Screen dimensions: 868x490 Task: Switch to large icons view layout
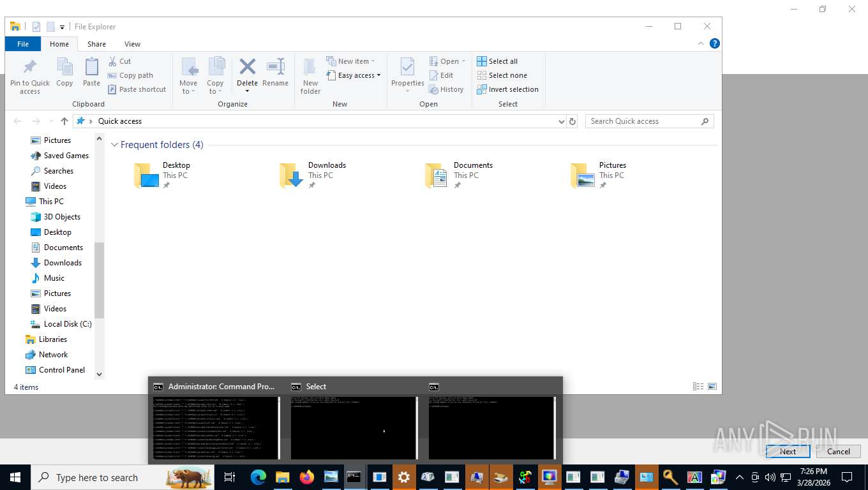tap(712, 387)
